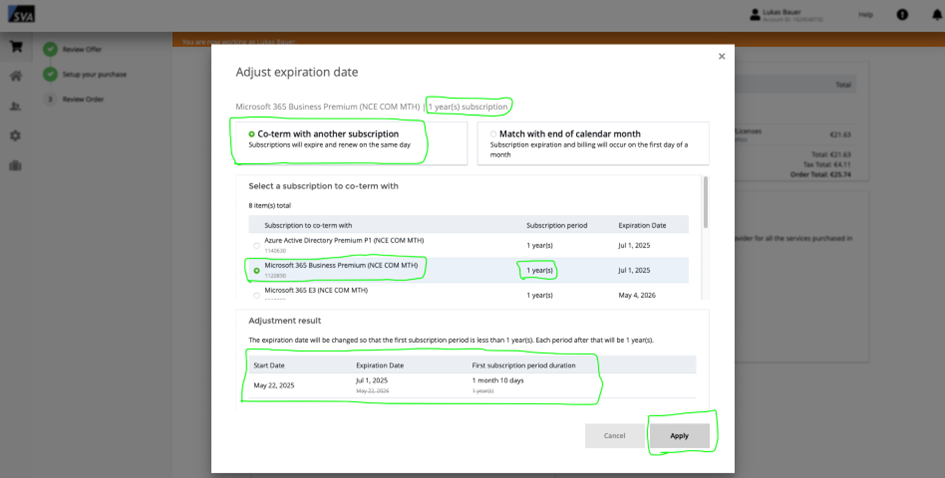Click the info alert icon beside Help

pos(903,15)
